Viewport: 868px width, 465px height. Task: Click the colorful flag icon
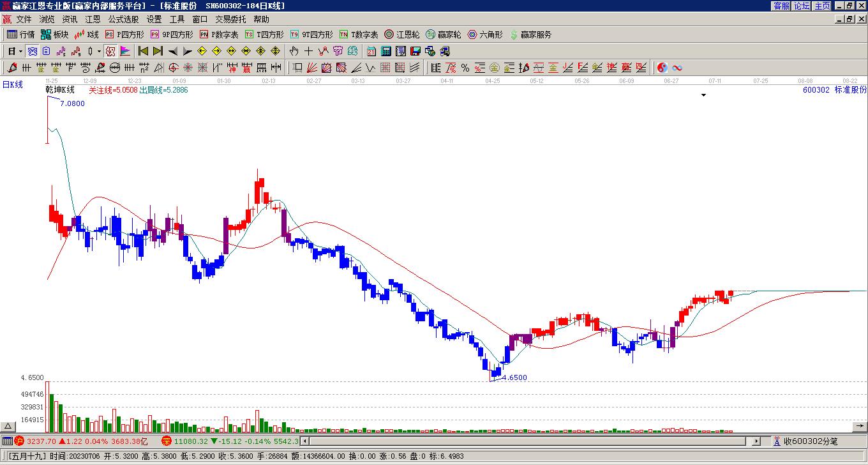click(x=125, y=51)
